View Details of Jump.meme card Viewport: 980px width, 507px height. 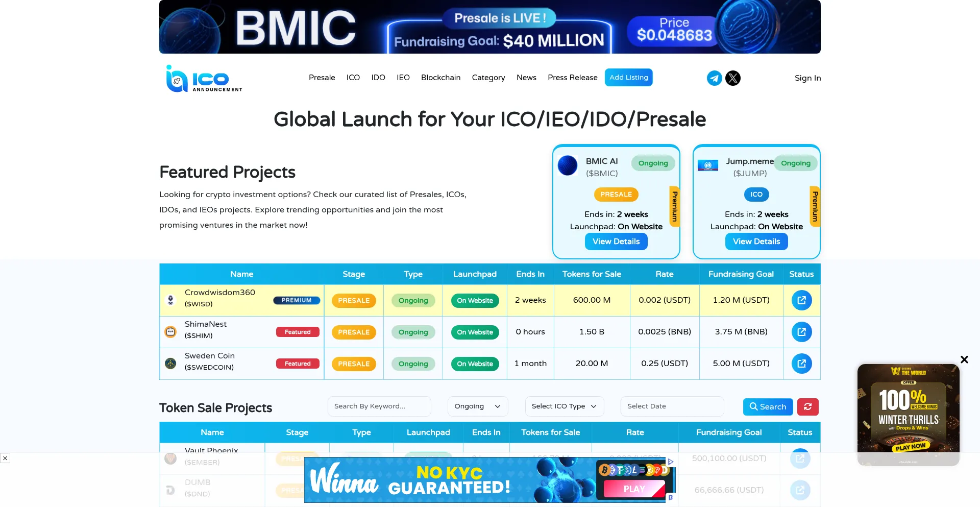pos(756,242)
